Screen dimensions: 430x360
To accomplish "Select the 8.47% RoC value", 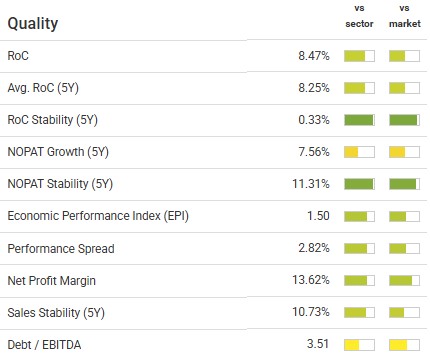I will (x=314, y=56).
